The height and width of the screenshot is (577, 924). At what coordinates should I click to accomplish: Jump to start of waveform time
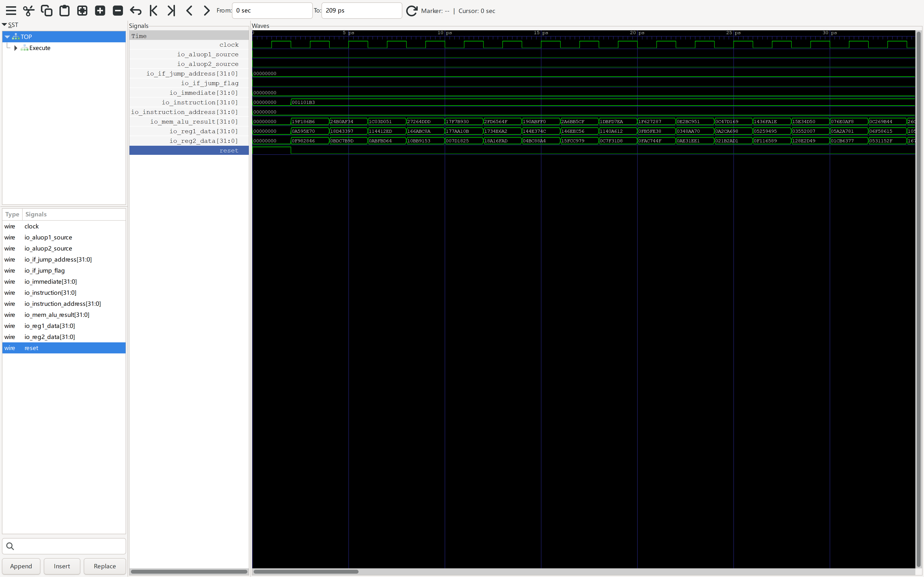click(x=154, y=11)
